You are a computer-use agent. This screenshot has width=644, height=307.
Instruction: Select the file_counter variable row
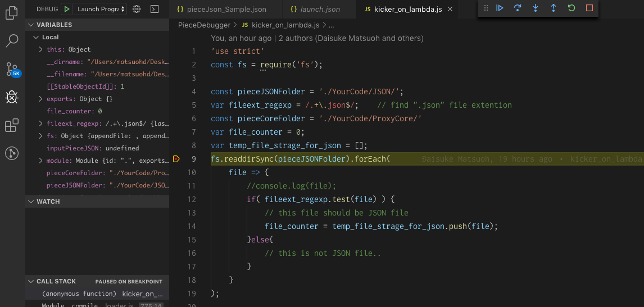tap(97, 111)
